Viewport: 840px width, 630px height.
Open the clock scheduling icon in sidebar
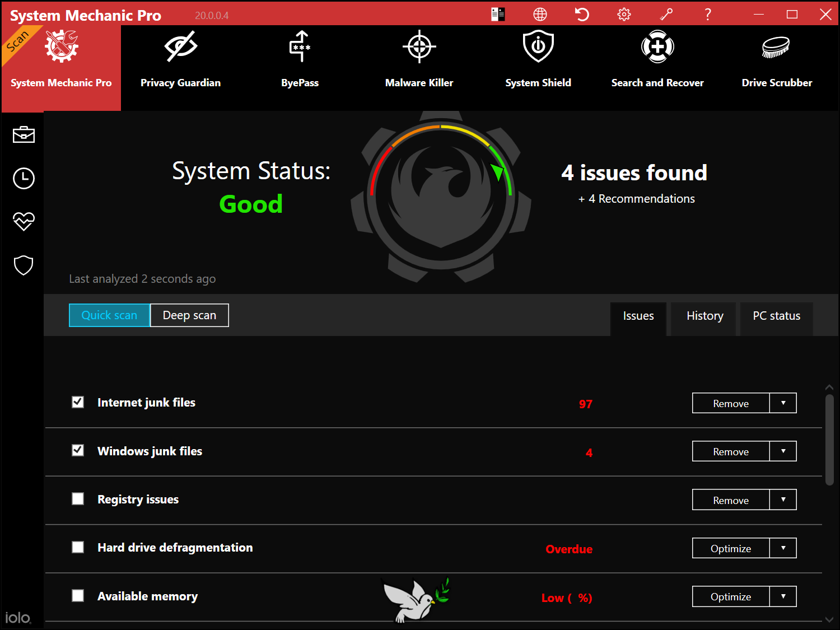click(x=24, y=178)
